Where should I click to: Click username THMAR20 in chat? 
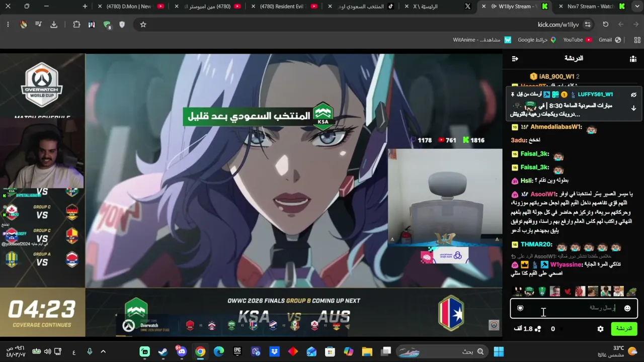(536, 245)
